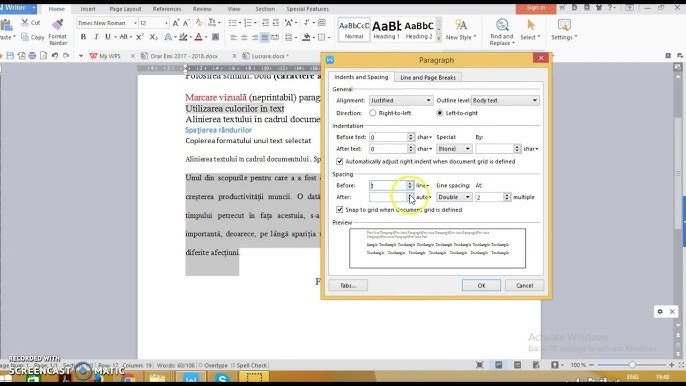Click the Line spacing At value field
686x386 pixels.
click(489, 197)
